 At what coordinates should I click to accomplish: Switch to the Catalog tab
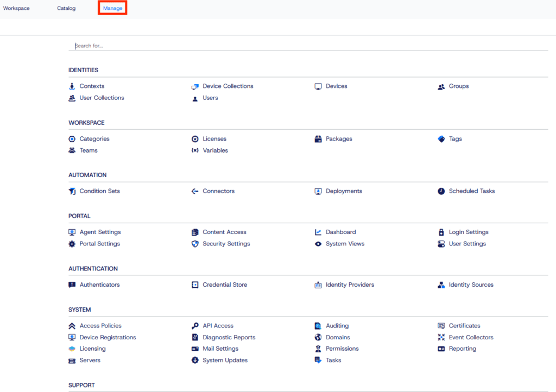pos(66,8)
